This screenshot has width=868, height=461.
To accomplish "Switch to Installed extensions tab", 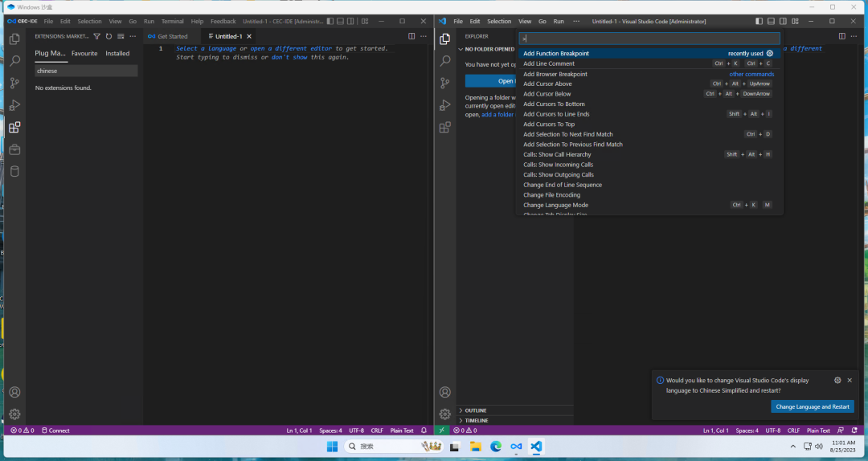I will pyautogui.click(x=117, y=53).
